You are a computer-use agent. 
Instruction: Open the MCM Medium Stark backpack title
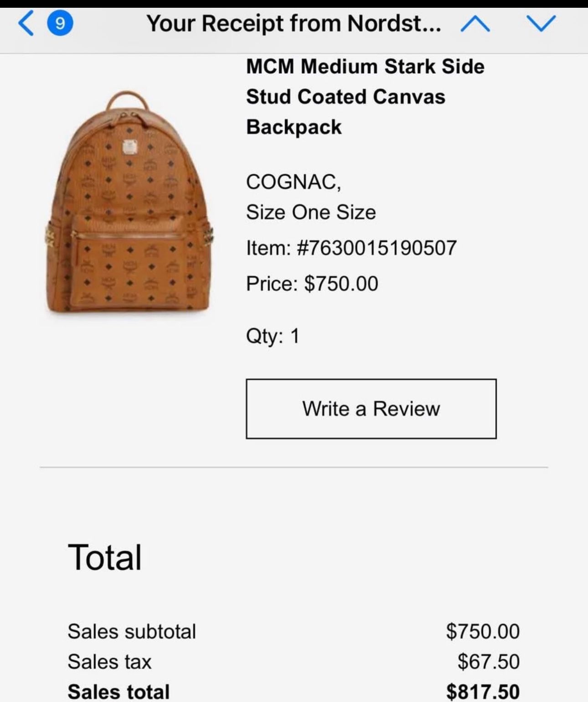point(365,97)
